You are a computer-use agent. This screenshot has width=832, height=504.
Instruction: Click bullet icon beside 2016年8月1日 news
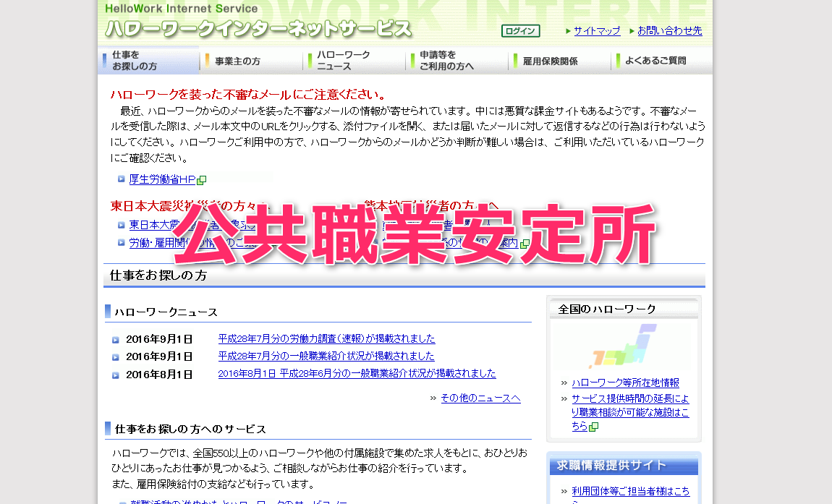click(x=116, y=375)
